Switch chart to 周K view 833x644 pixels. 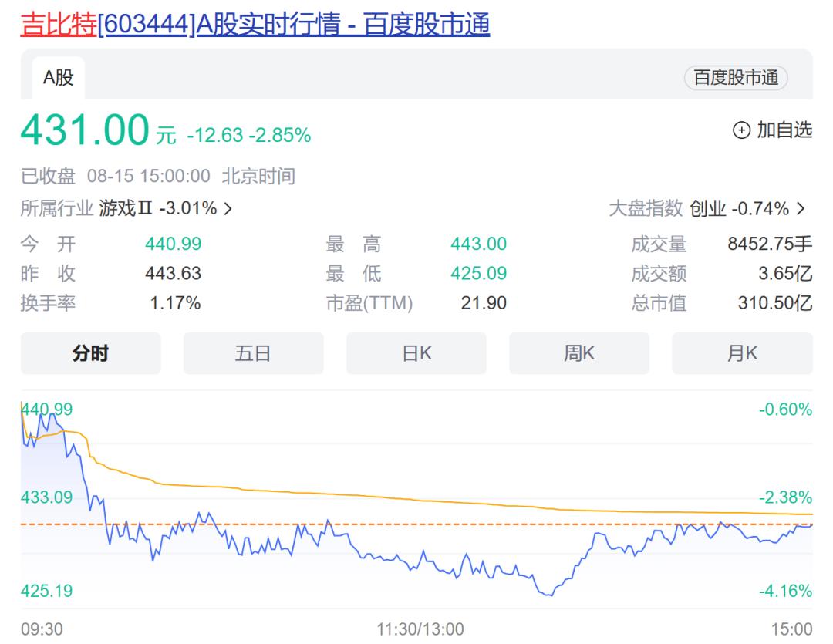click(578, 353)
